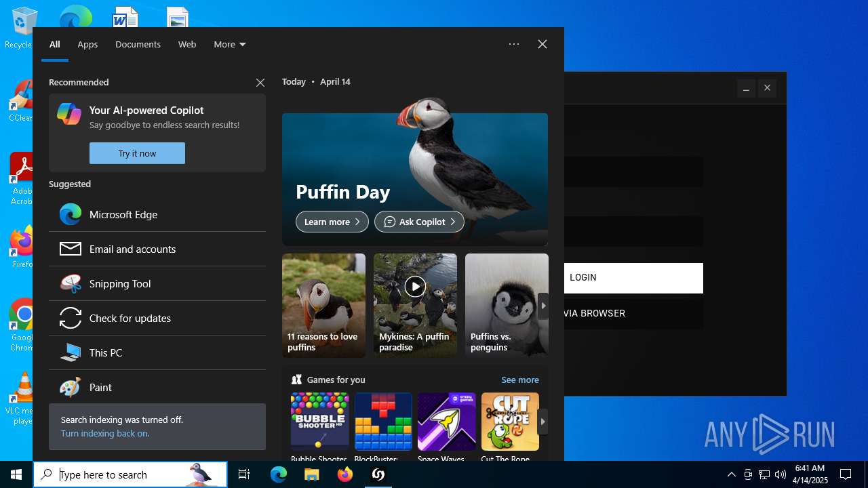Viewport: 868px width, 488px height.
Task: Click the running app icon after Firefox in taskbar
Action: (x=378, y=474)
